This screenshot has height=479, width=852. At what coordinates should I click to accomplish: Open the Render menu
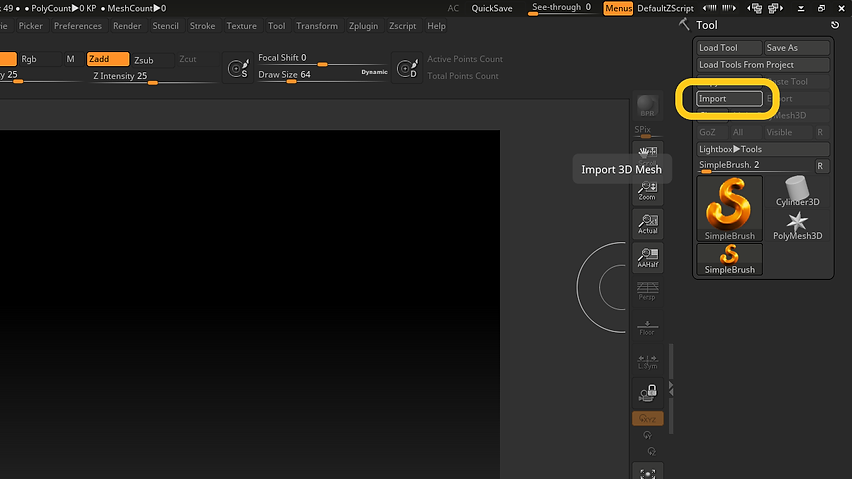[127, 26]
